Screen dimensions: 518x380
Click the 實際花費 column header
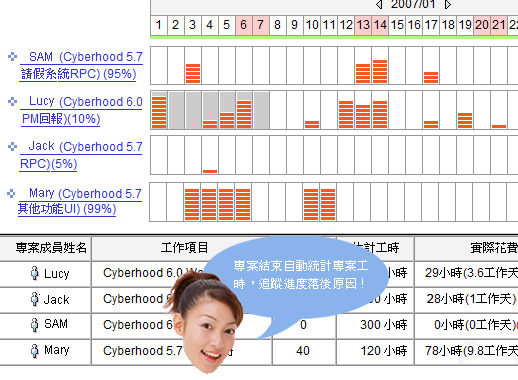tap(494, 248)
